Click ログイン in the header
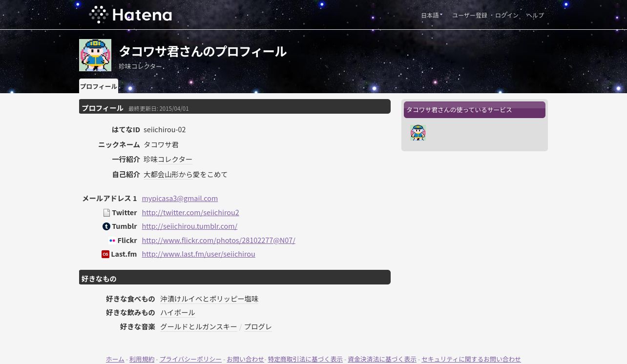The width and height of the screenshot is (627, 364). [507, 15]
